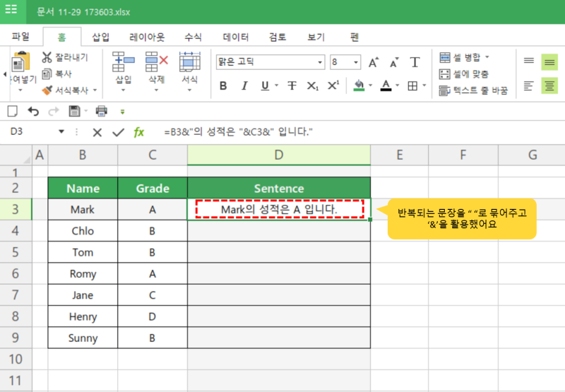The height and width of the screenshot is (392, 565).
Task: Switch to the 보기 tab
Action: [x=316, y=37]
